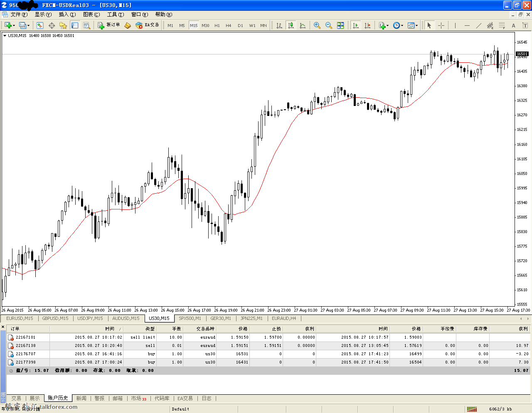Open dropdown arrow beside new chart icon
This screenshot has width=532, height=413.
(14, 26)
